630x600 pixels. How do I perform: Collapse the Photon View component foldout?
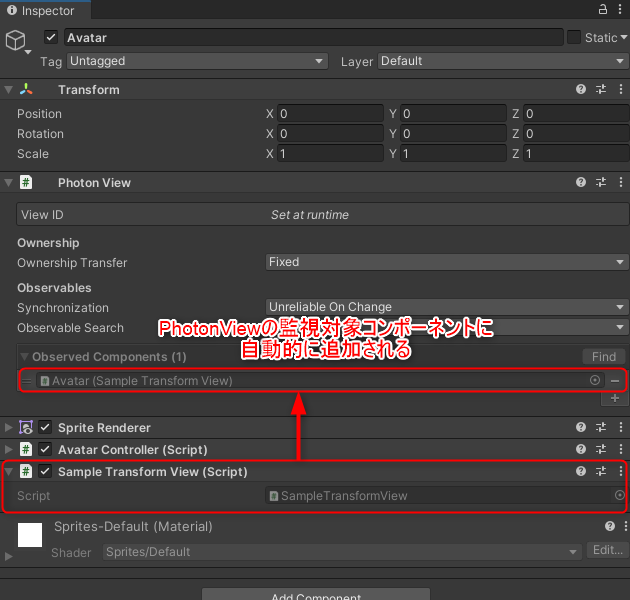8,183
